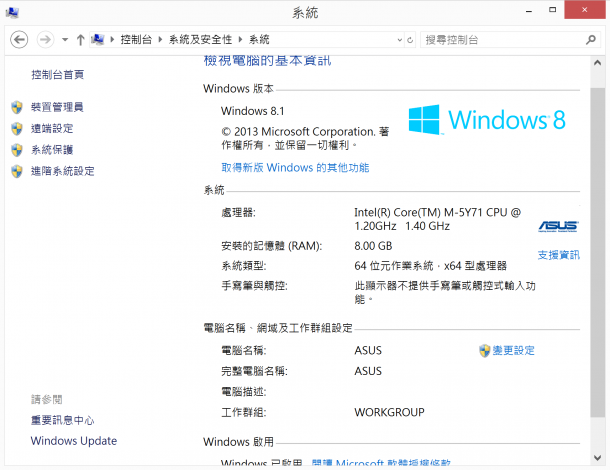Open 遠端設定 from the sidebar
610x470 pixels.
(x=52, y=128)
